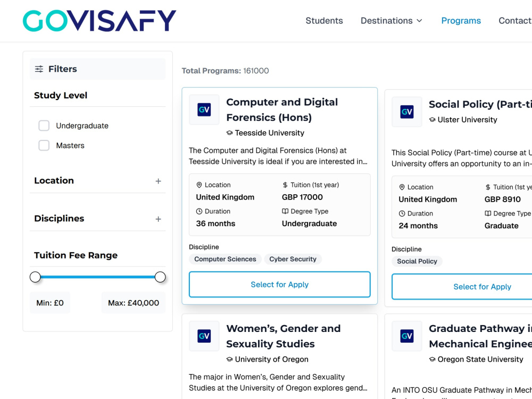532x399 pixels.
Task: Click the Social Policy discipline tag
Action: point(417,261)
